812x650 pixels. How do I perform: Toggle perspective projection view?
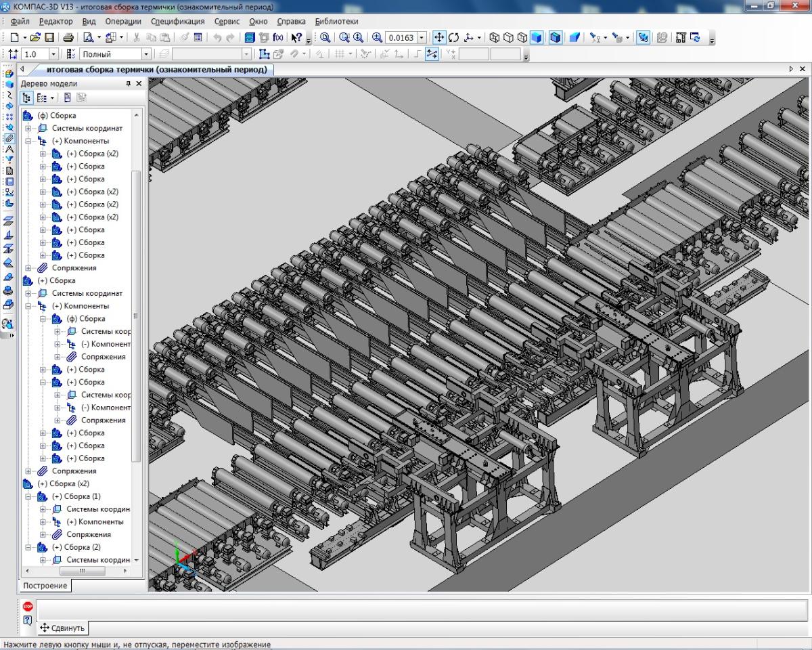pos(574,38)
